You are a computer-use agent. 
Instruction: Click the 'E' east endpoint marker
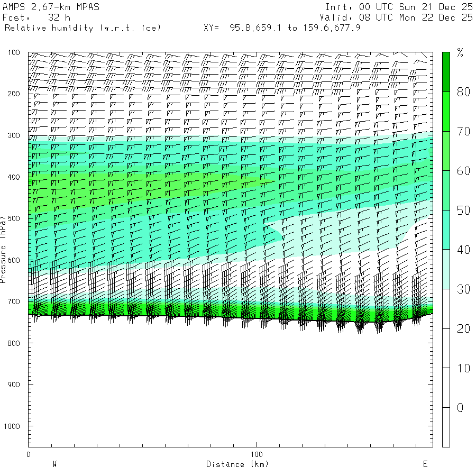pos(425,464)
